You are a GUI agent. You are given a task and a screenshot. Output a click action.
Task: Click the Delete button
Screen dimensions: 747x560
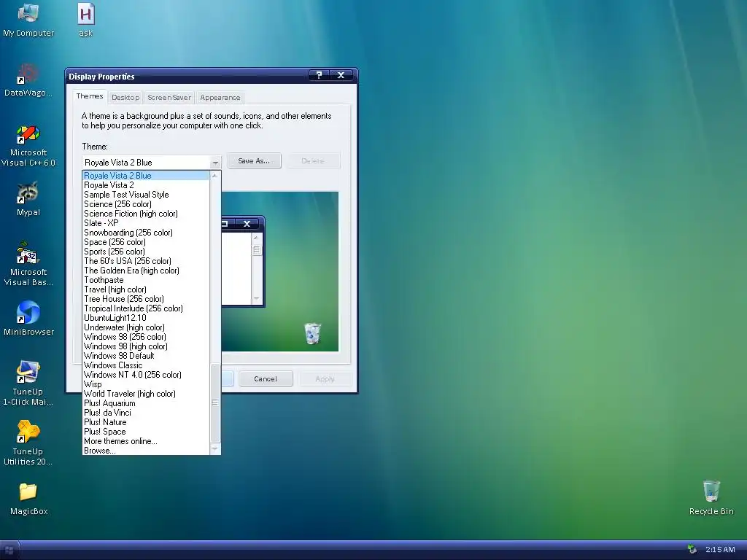(313, 161)
